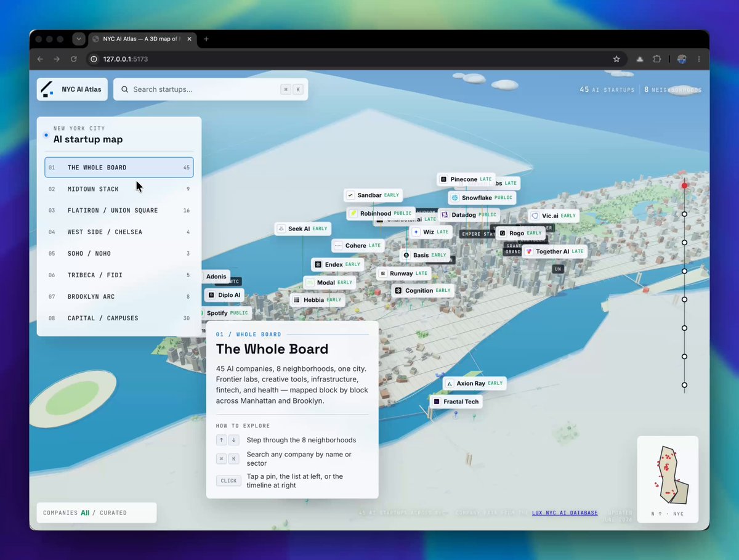
Task: Set companies filter to All
Action: click(x=85, y=513)
